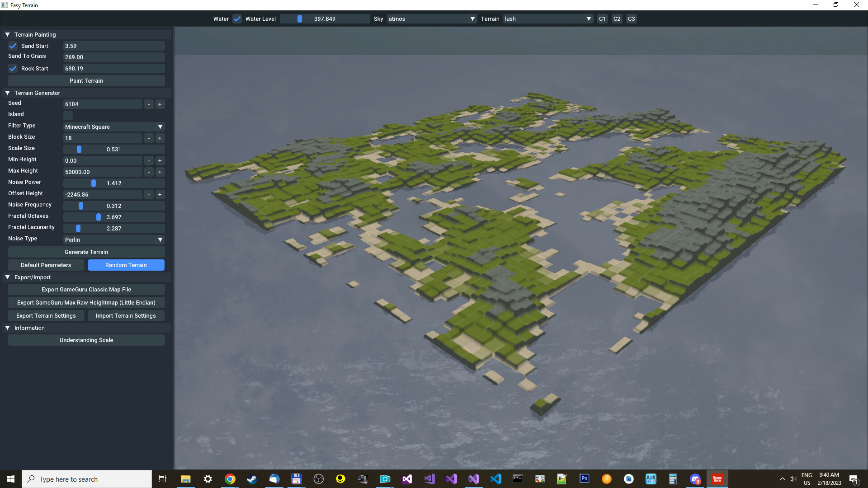Screen dimensions: 868x488
Task: Open the Noise Type Perlin dropdown
Action: point(113,239)
